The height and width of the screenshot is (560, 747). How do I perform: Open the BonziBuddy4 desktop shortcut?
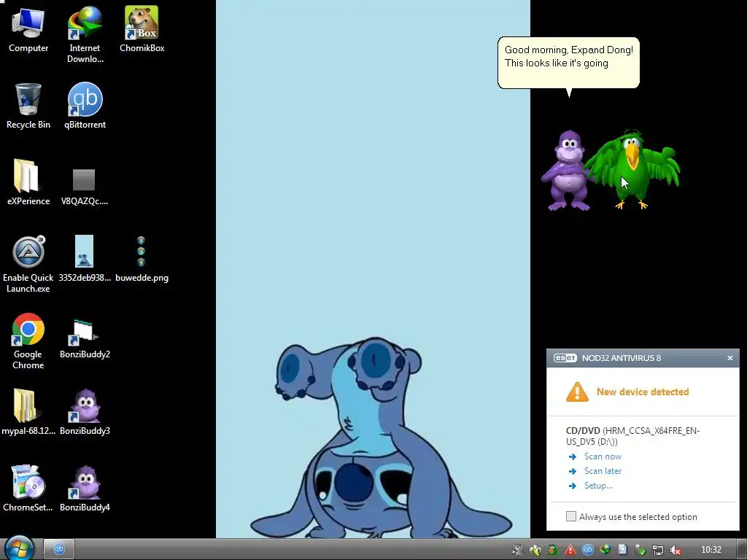[85, 488]
